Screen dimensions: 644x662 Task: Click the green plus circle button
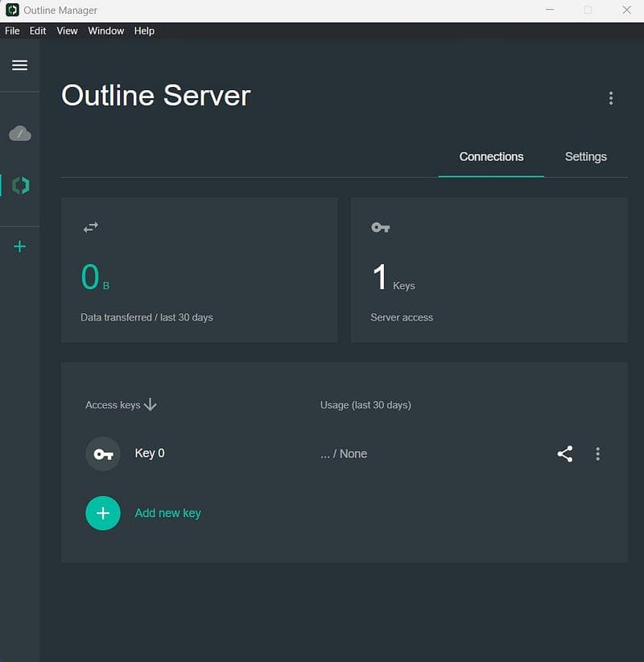coord(103,513)
